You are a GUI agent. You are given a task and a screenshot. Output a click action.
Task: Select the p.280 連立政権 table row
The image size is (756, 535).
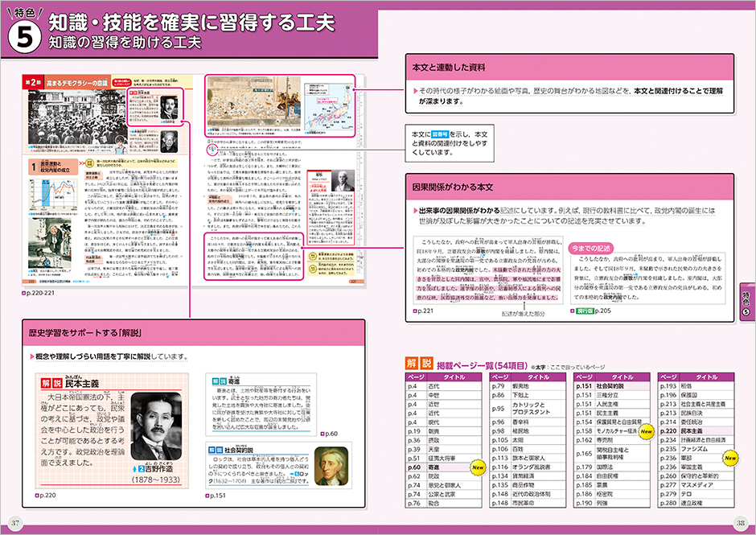pos(696,503)
